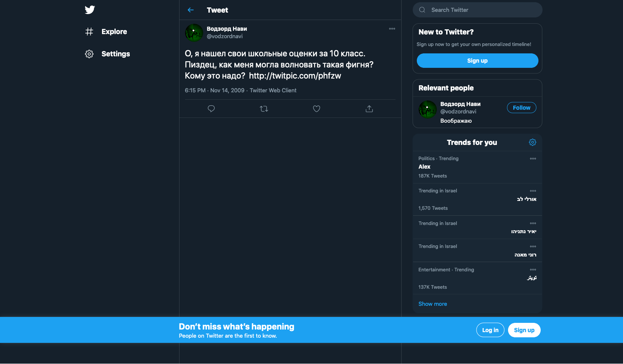Viewport: 623px width, 364px height.
Task: Click the retweet icon
Action: 264,109
